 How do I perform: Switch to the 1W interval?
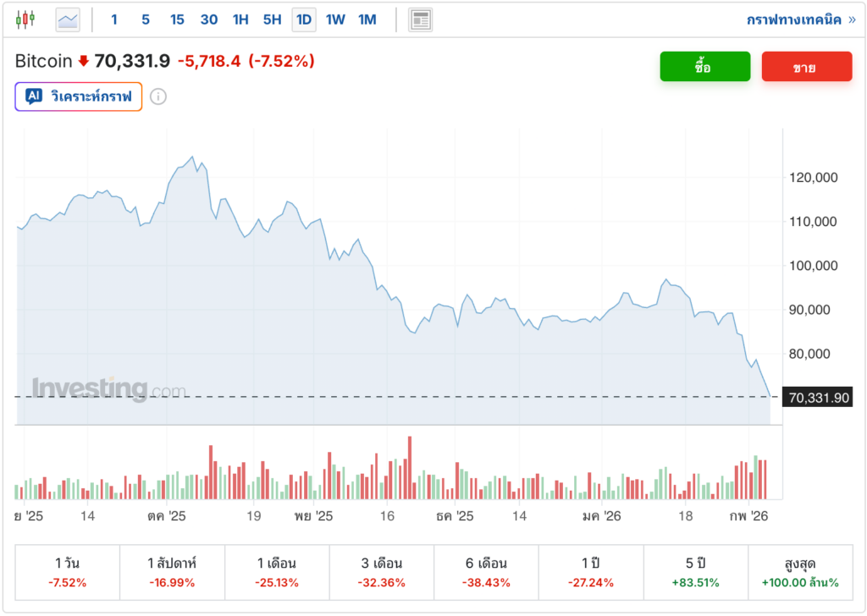point(335,19)
